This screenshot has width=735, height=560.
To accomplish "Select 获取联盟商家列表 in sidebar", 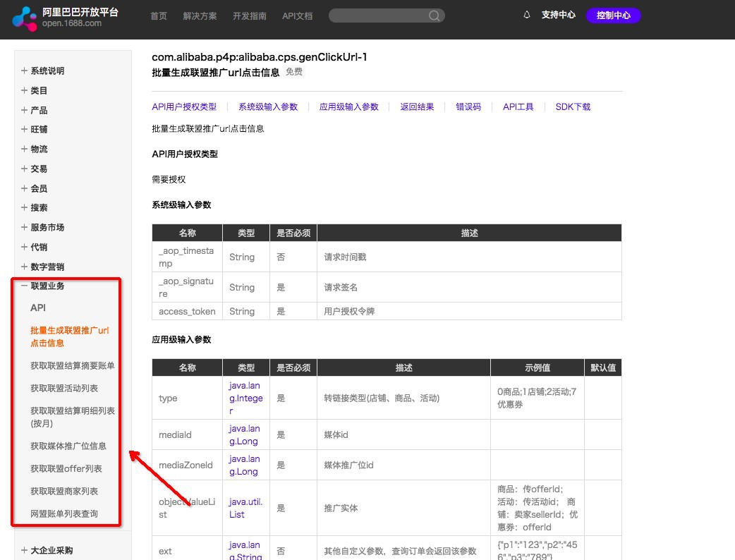I will click(x=64, y=491).
